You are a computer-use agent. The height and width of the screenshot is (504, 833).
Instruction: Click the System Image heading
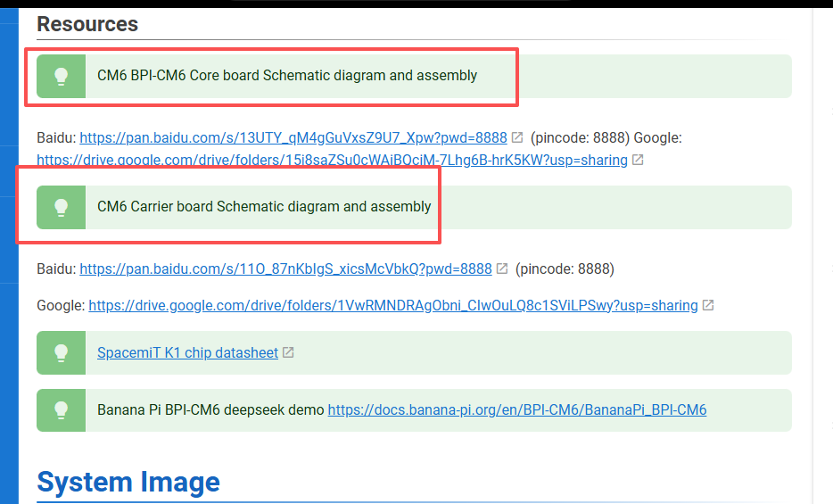tap(128, 482)
